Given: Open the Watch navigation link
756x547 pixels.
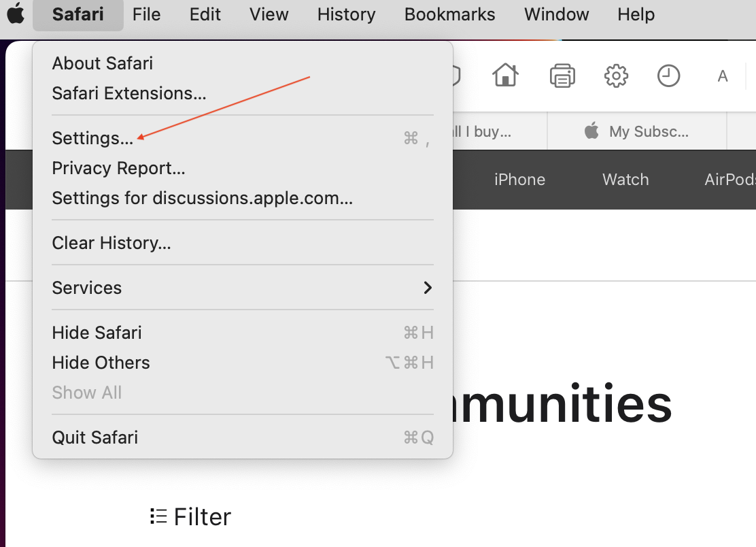Looking at the screenshot, I should [x=625, y=180].
